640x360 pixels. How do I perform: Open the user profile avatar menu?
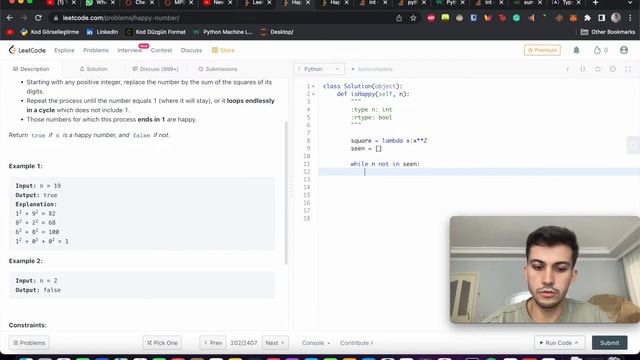pyautogui.click(x=624, y=50)
